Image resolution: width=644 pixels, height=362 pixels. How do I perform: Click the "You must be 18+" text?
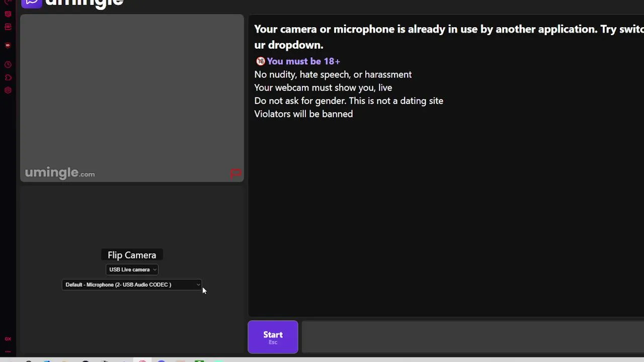pyautogui.click(x=303, y=61)
